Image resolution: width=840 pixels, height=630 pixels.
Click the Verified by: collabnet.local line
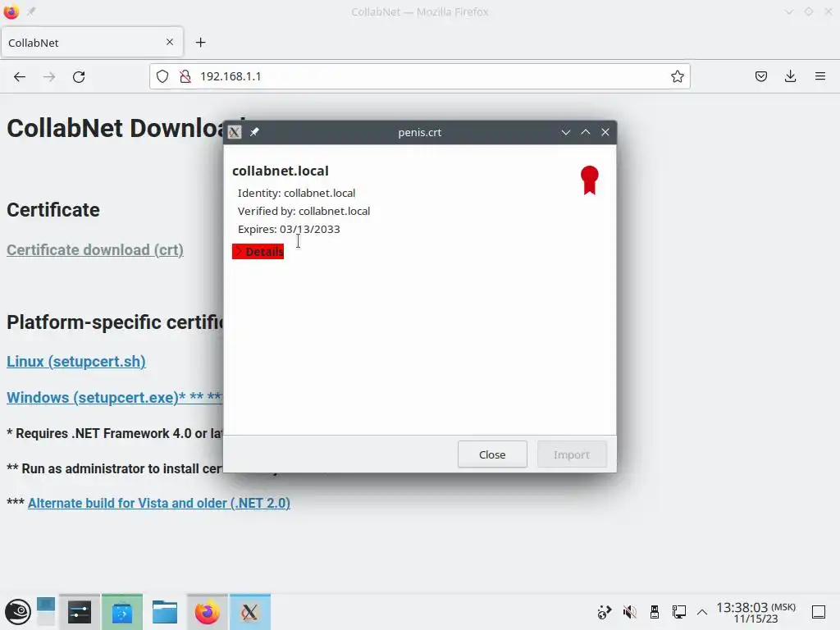[x=304, y=211]
